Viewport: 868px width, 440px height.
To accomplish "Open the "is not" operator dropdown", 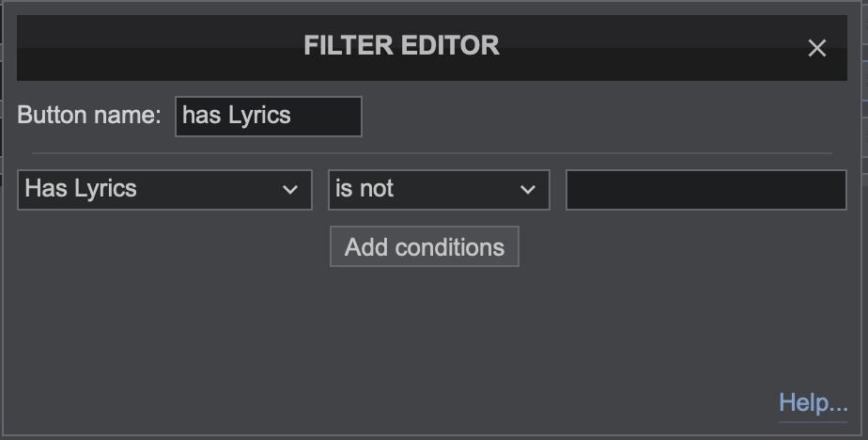I will pyautogui.click(x=438, y=189).
